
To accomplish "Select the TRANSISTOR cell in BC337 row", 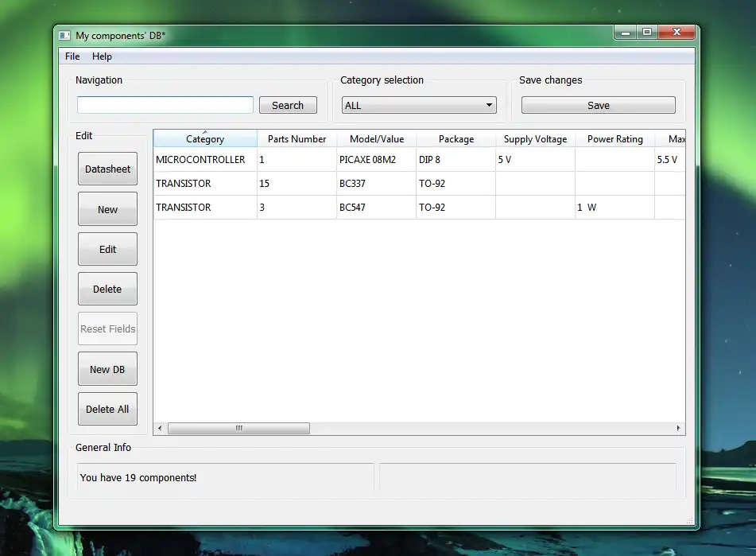I will (x=205, y=183).
